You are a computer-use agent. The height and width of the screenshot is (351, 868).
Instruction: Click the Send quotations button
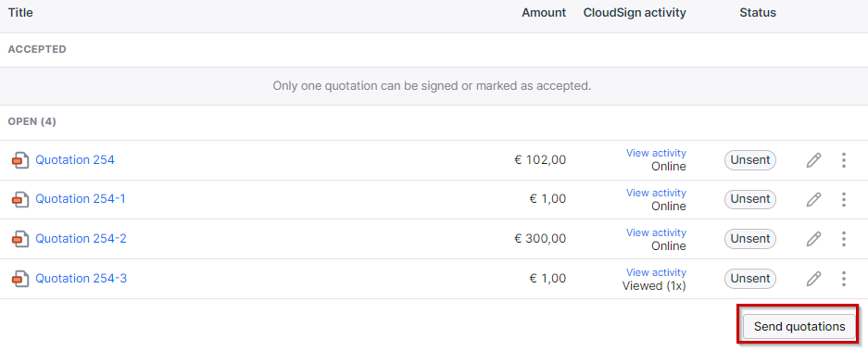pos(799,327)
